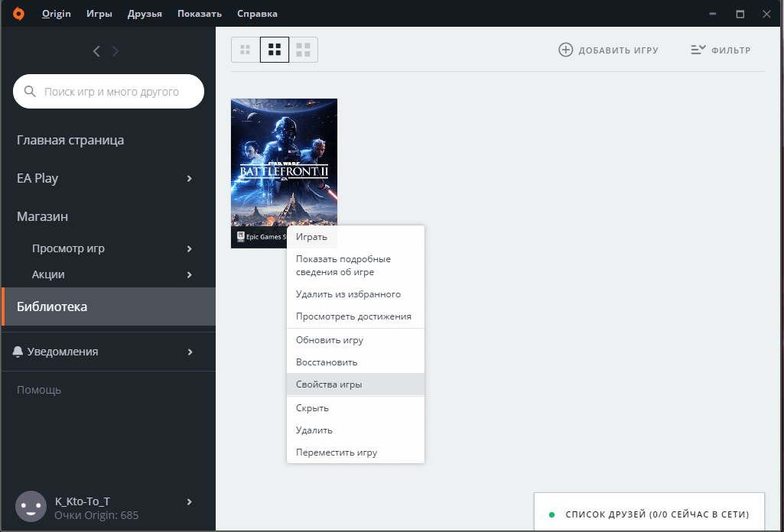Click the notifications bell icon
This screenshot has width=784, height=532.
coord(18,352)
